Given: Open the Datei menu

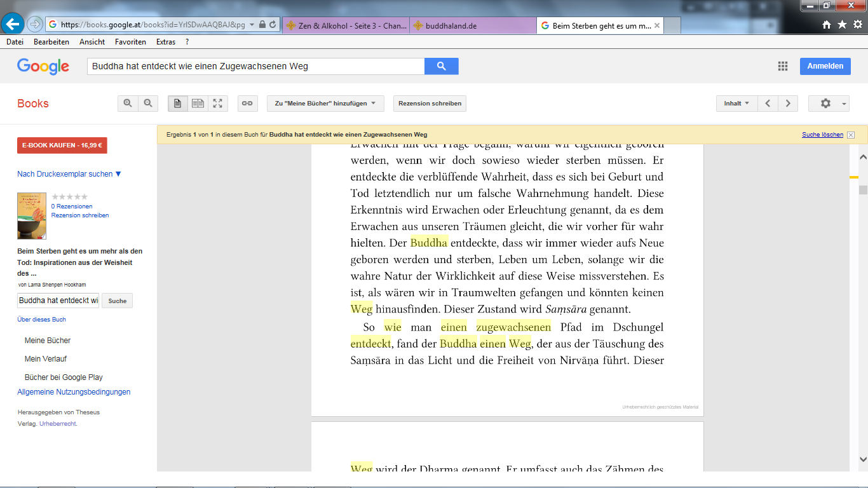Looking at the screenshot, I should (x=15, y=42).
